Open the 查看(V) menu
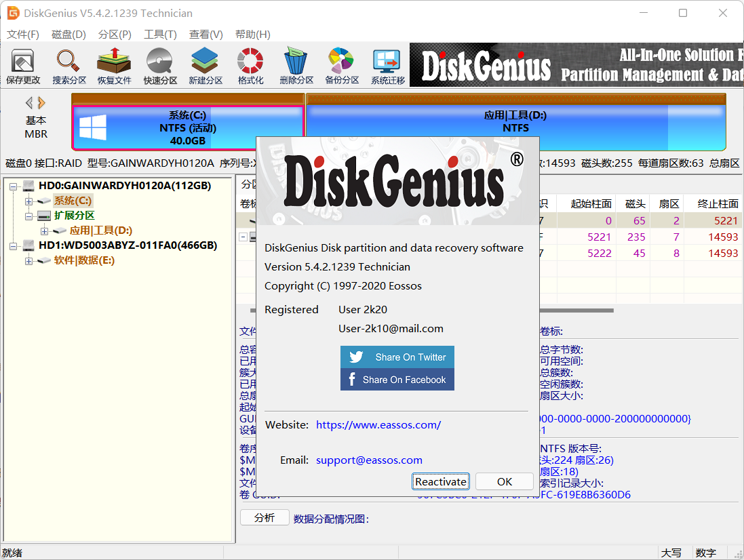The image size is (744, 560). [206, 34]
